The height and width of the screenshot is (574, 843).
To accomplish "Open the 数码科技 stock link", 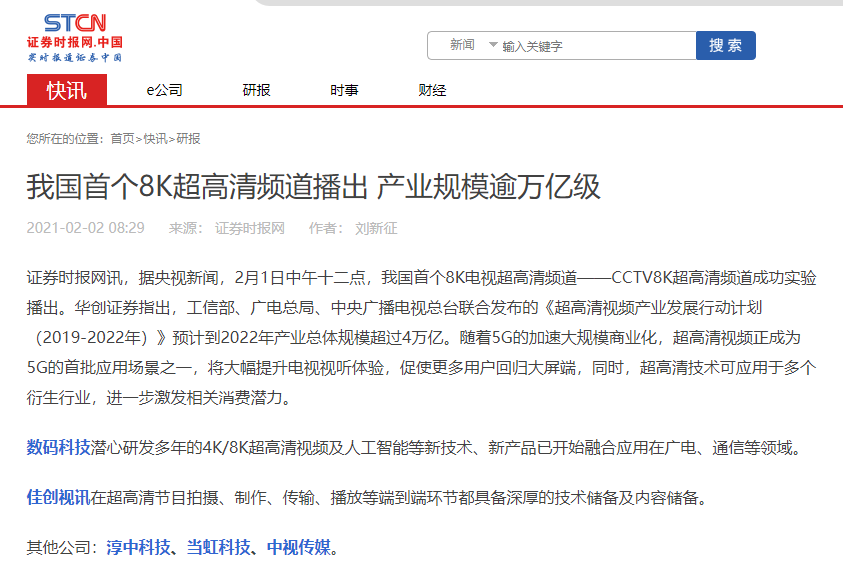I will click(58, 447).
